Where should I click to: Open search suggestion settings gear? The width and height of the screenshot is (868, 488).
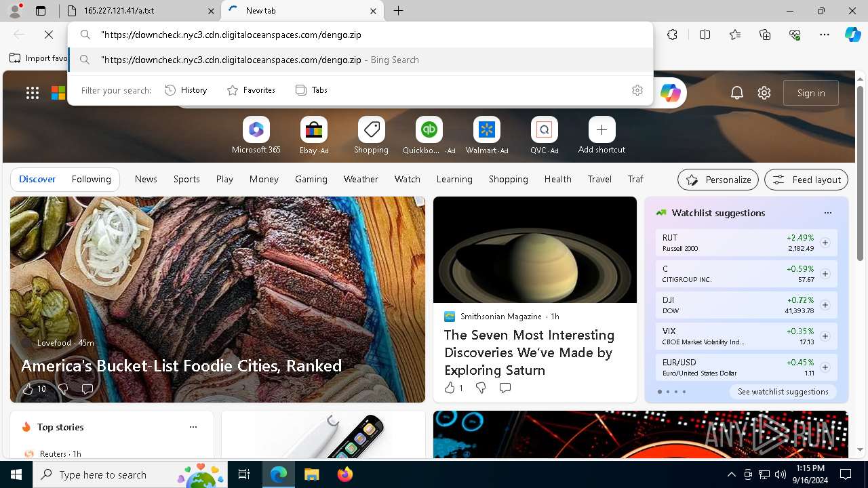click(637, 90)
